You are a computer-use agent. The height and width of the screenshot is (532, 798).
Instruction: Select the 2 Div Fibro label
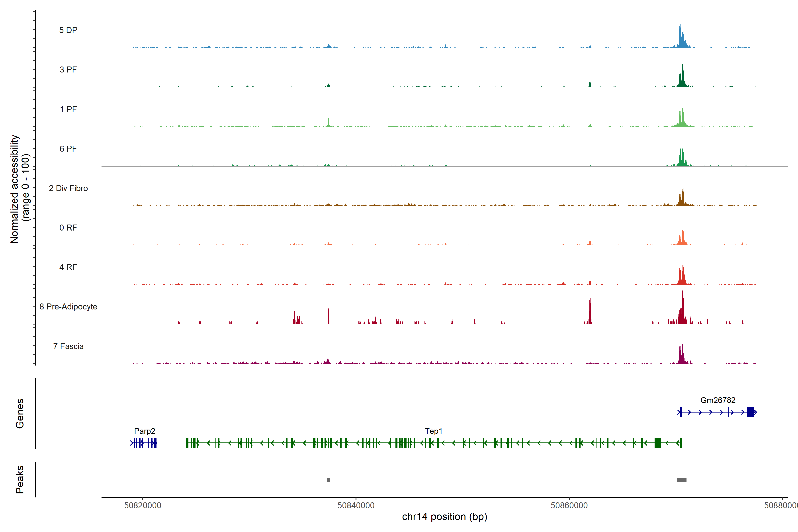[x=68, y=188]
